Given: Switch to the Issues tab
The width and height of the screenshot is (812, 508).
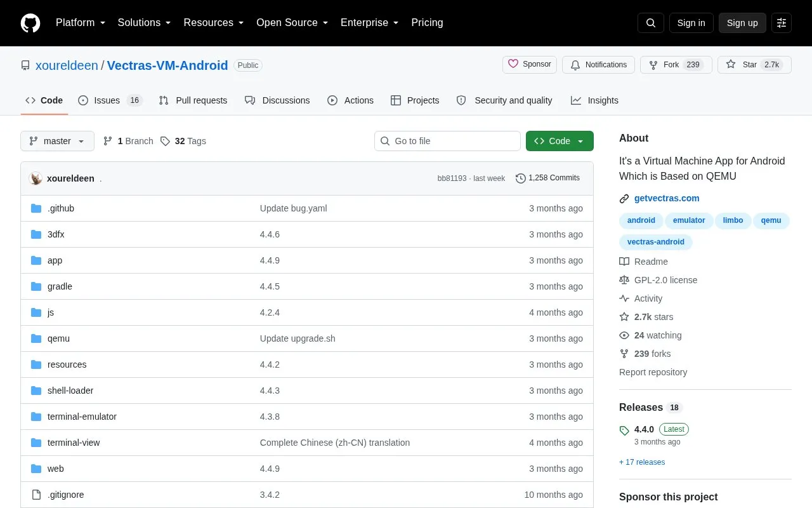Looking at the screenshot, I should pyautogui.click(x=110, y=100).
